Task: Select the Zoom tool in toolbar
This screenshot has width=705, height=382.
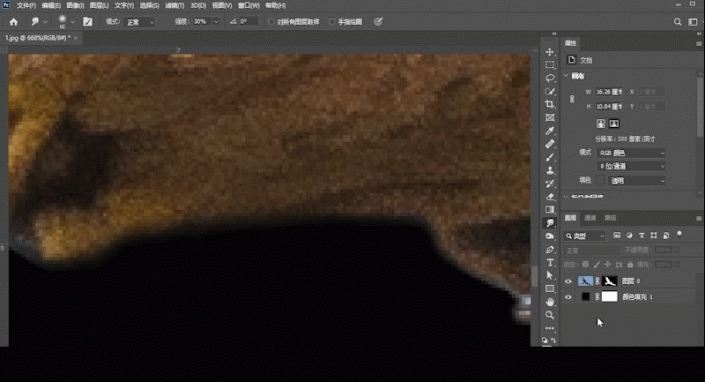Action: coord(549,315)
